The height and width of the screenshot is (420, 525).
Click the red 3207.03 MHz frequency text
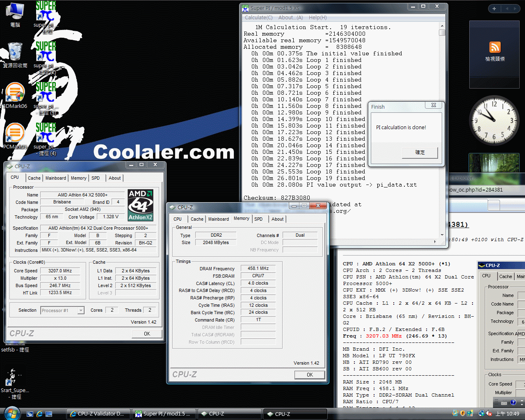(x=383, y=336)
